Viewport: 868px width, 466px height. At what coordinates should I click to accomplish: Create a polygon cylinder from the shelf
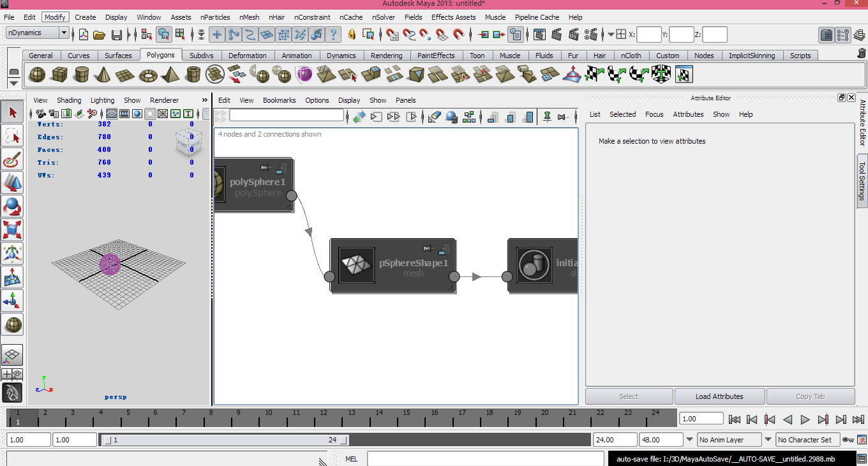coord(82,75)
